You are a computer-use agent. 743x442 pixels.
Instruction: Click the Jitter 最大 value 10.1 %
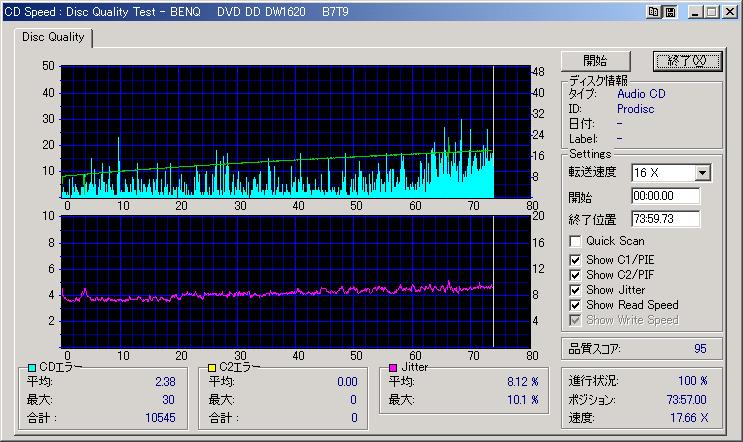point(523,400)
